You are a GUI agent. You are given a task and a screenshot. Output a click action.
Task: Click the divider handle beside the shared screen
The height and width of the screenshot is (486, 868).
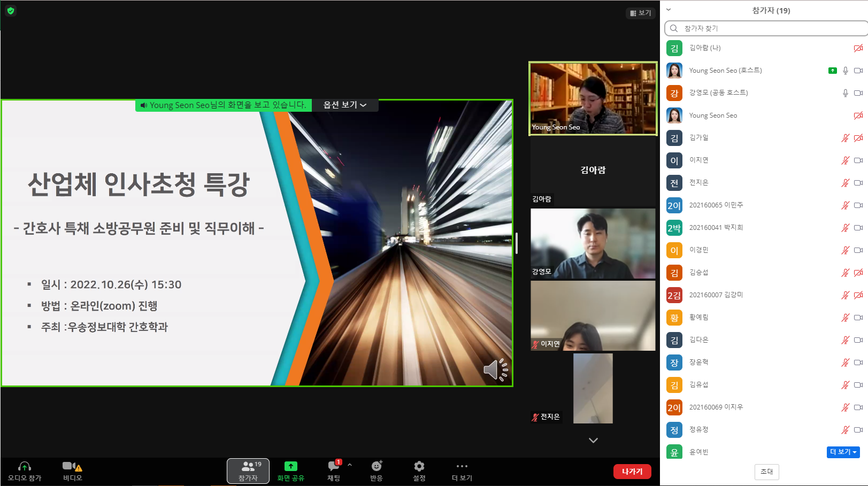pos(517,243)
